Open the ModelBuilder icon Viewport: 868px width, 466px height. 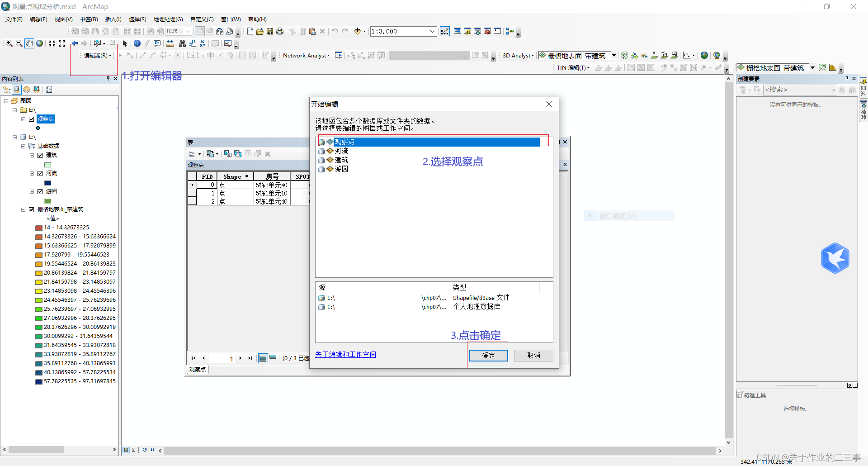click(x=510, y=31)
